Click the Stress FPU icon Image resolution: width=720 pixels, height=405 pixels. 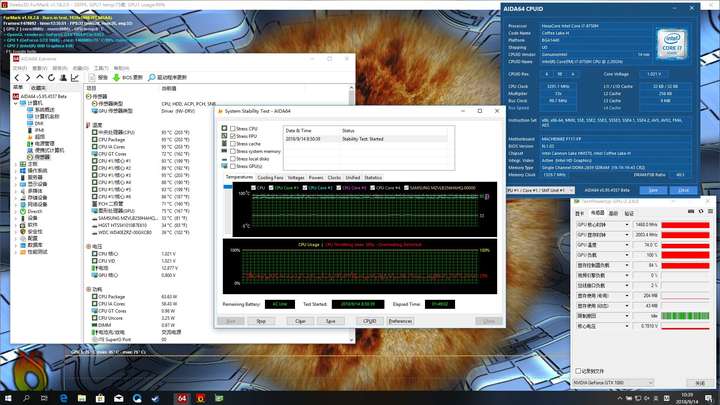[224, 136]
